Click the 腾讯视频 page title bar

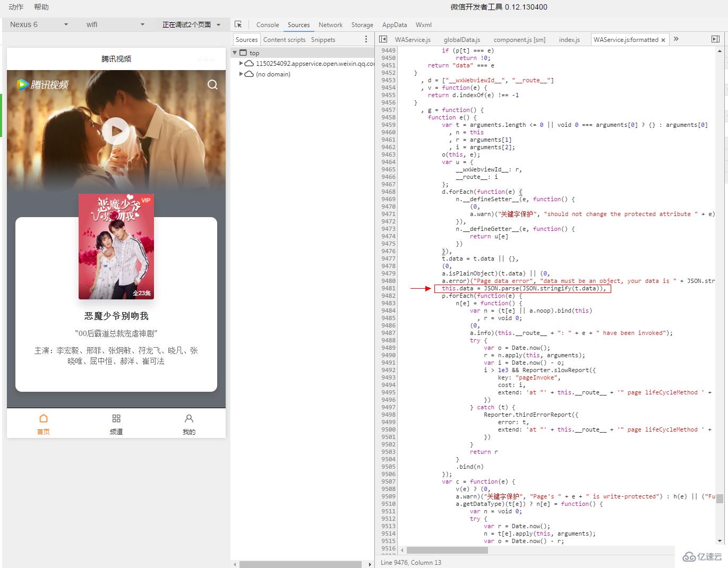click(116, 59)
